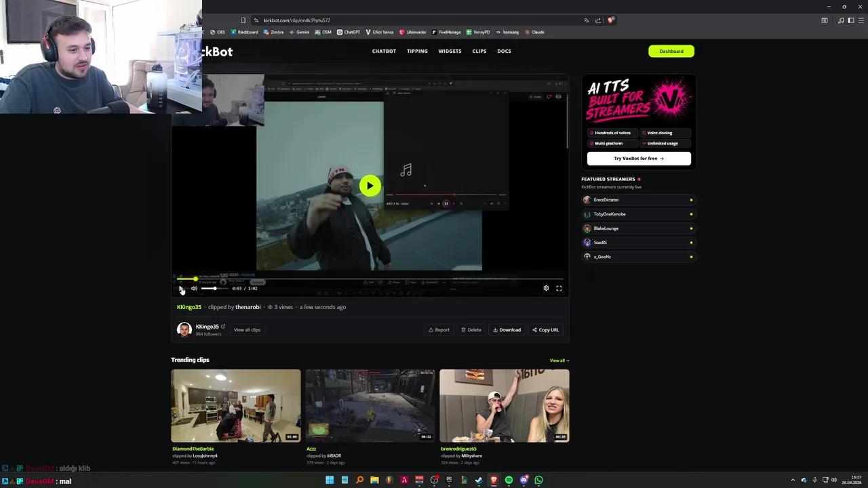The width and height of the screenshot is (868, 488).
Task: Click View all trending clips link
Action: click(x=559, y=361)
